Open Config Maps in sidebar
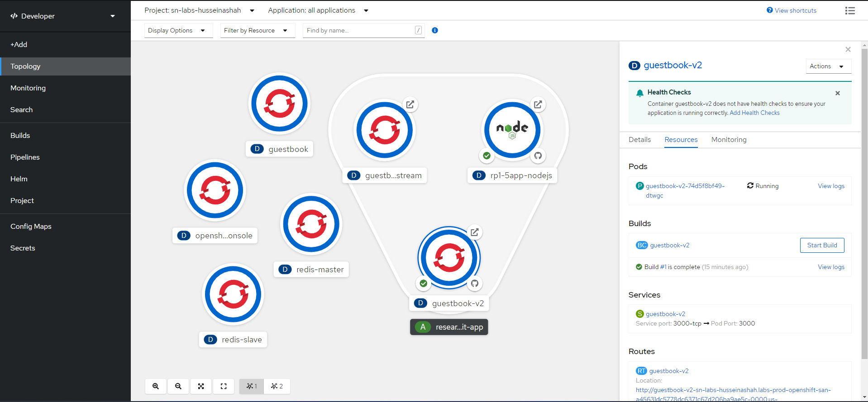 65,226
